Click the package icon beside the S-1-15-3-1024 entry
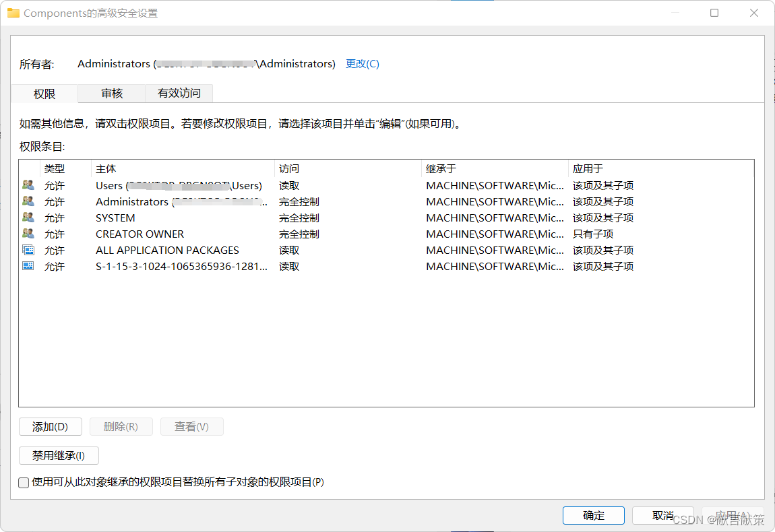775x532 pixels. [28, 265]
